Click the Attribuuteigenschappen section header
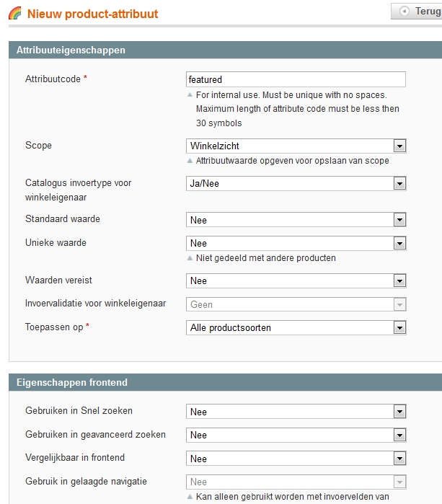 (226, 50)
